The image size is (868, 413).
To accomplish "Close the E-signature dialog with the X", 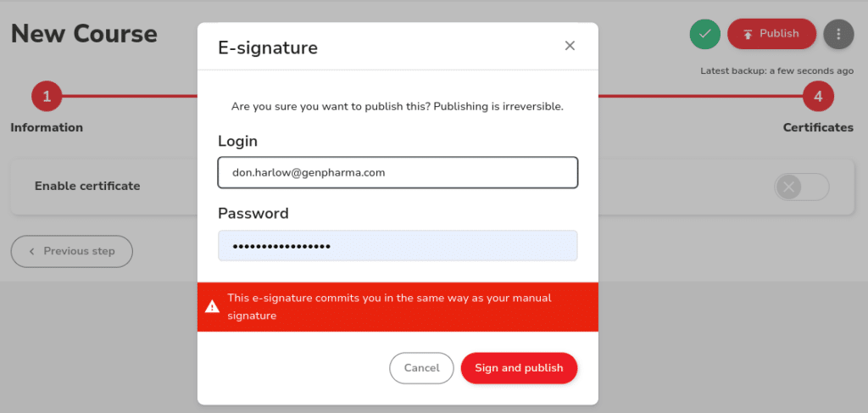I will click(570, 46).
